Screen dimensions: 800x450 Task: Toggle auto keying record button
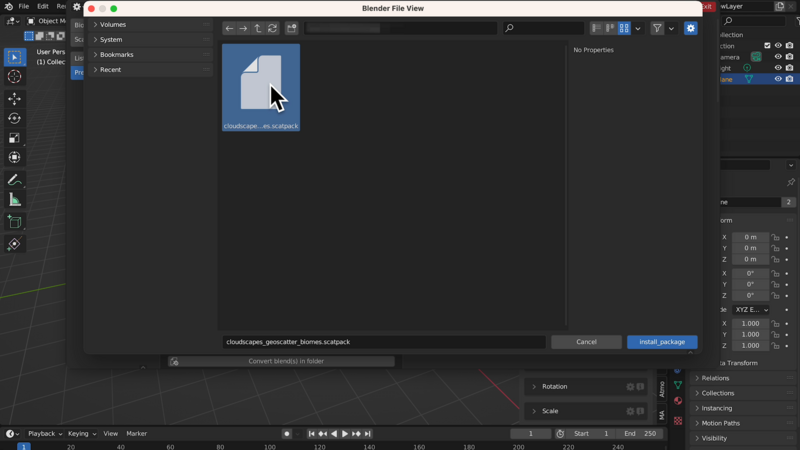287,434
